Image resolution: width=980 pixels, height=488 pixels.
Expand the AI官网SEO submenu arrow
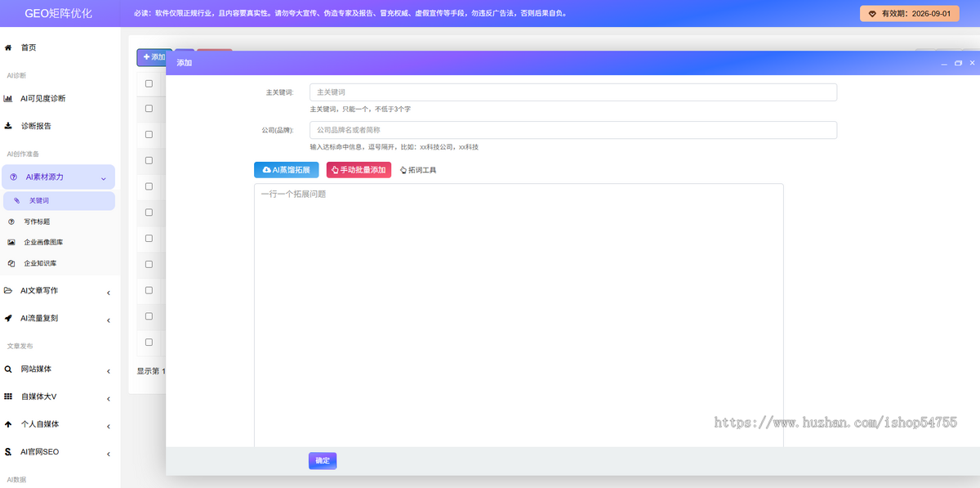[x=109, y=454]
